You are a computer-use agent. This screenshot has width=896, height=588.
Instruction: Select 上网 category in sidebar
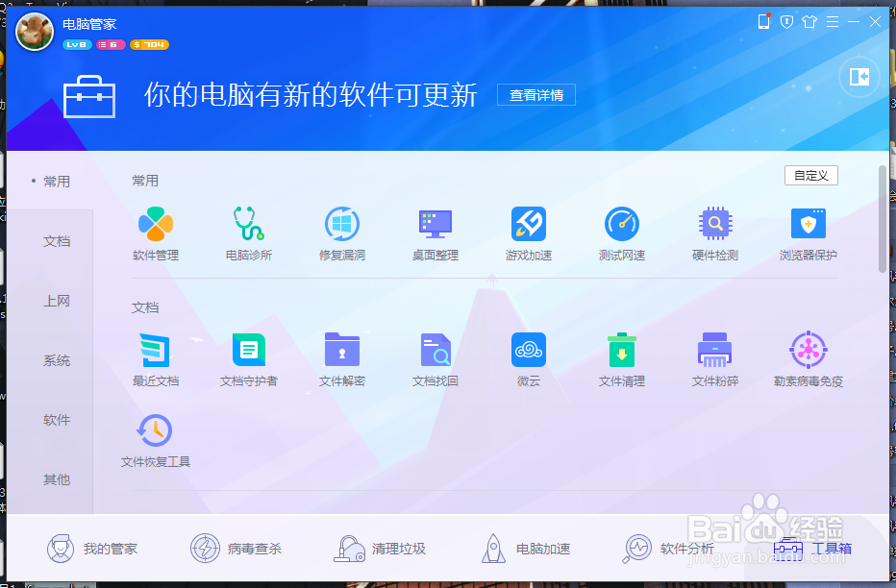(x=57, y=301)
